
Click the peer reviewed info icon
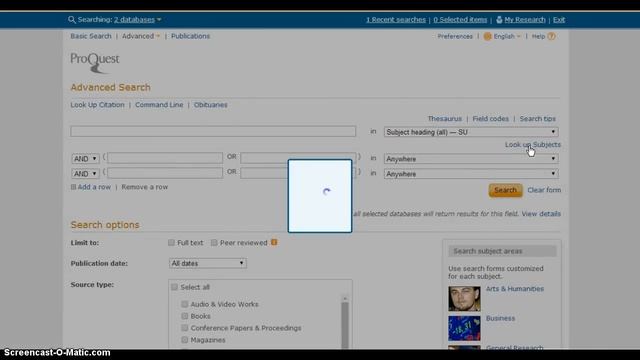[274, 242]
